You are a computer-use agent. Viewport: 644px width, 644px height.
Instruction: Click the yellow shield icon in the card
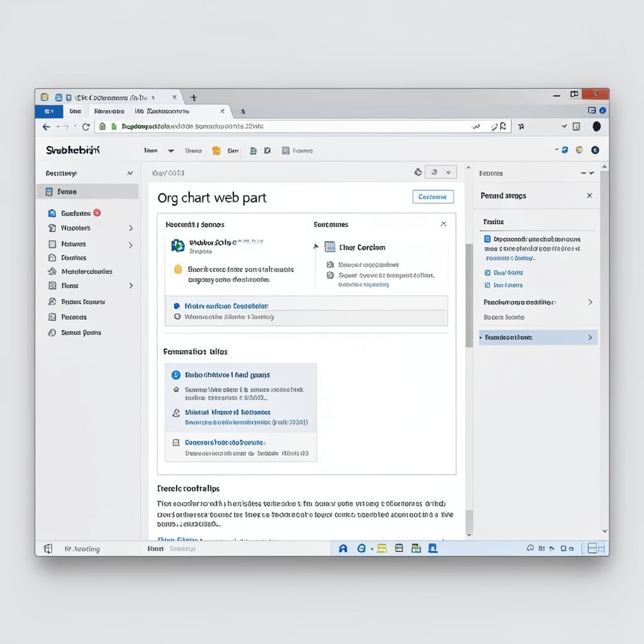point(178,269)
